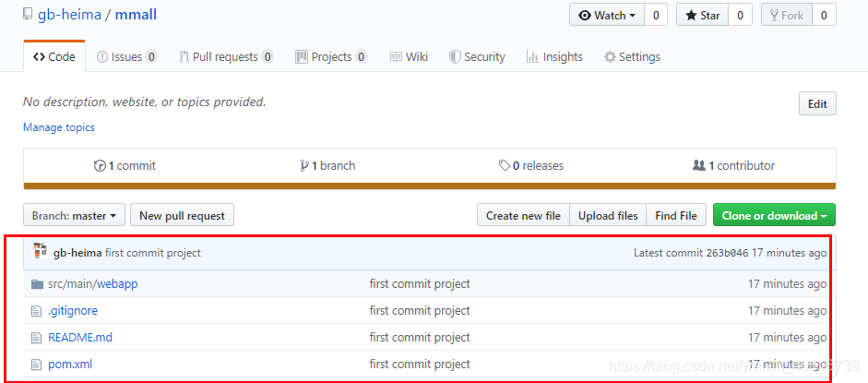This screenshot has height=383, width=868.
Task: Open the src/main/webapp folder
Action: 93,284
